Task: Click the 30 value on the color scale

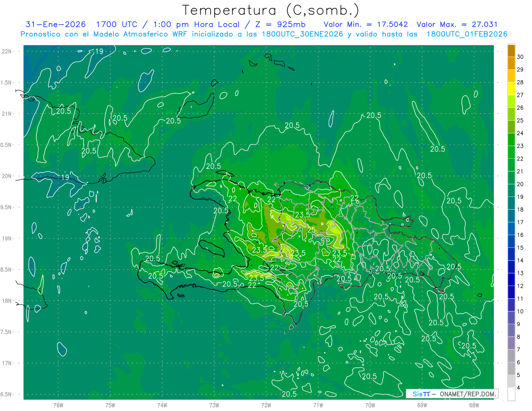Action: (x=520, y=56)
